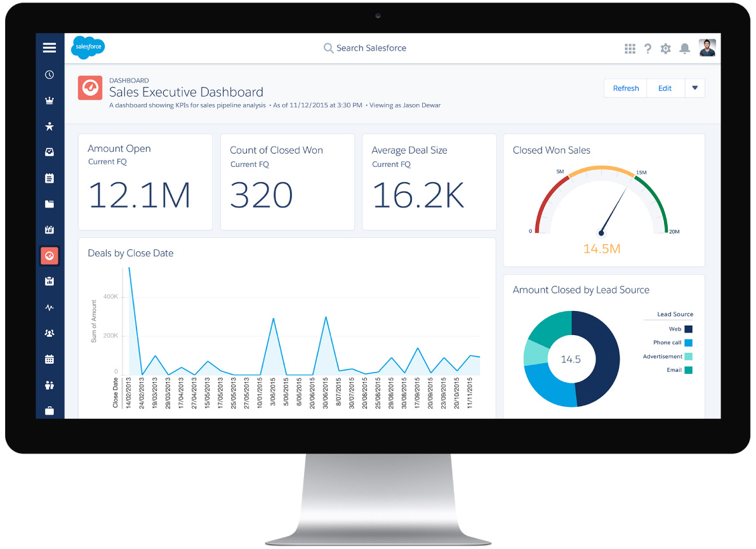Click the Favorites star icon
The height and width of the screenshot is (549, 756).
tap(50, 126)
